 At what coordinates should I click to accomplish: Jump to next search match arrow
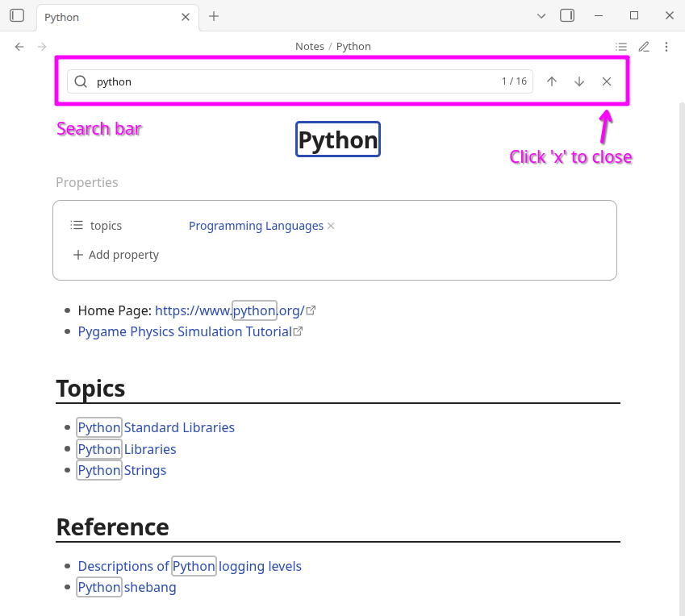click(579, 81)
